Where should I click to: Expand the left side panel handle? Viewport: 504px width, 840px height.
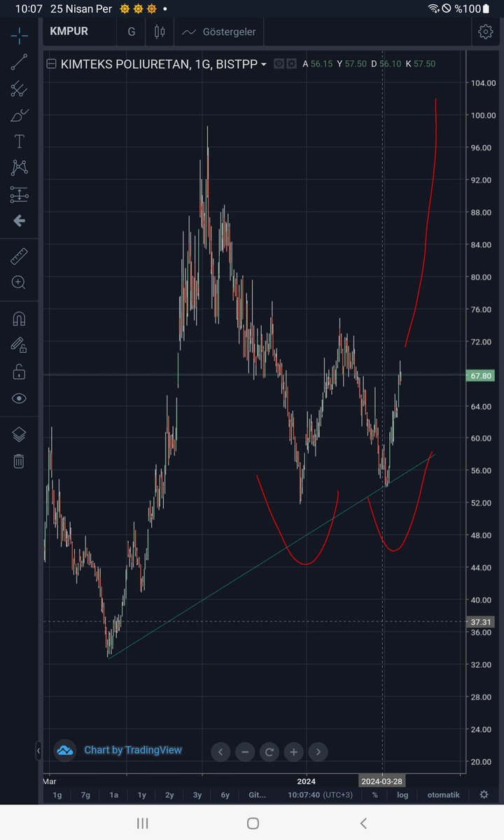point(38,751)
